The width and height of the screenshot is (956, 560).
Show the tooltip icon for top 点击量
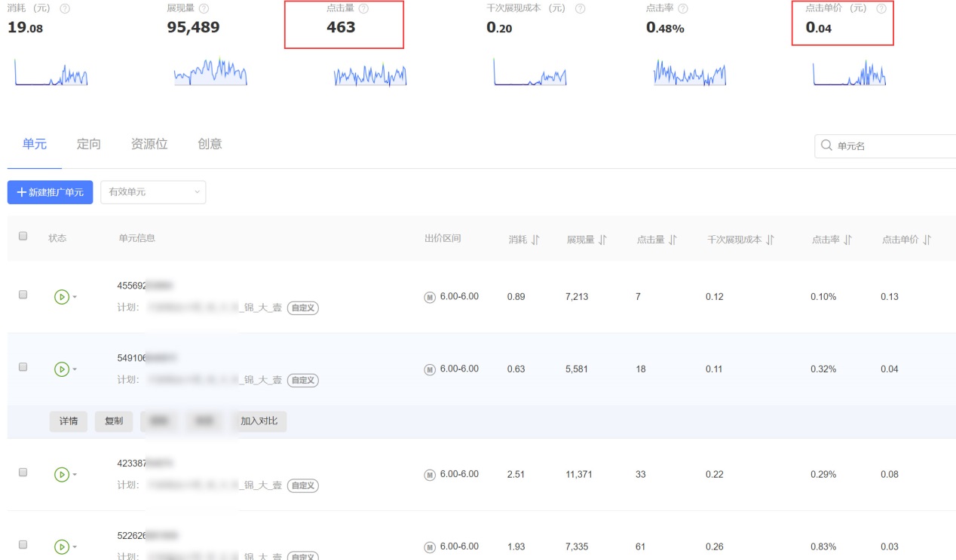[x=364, y=8]
